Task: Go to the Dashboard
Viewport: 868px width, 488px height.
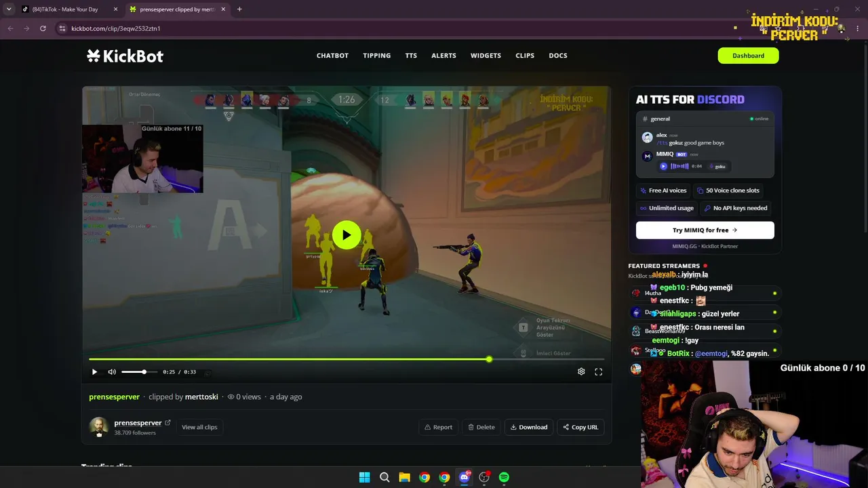Action: click(x=748, y=56)
